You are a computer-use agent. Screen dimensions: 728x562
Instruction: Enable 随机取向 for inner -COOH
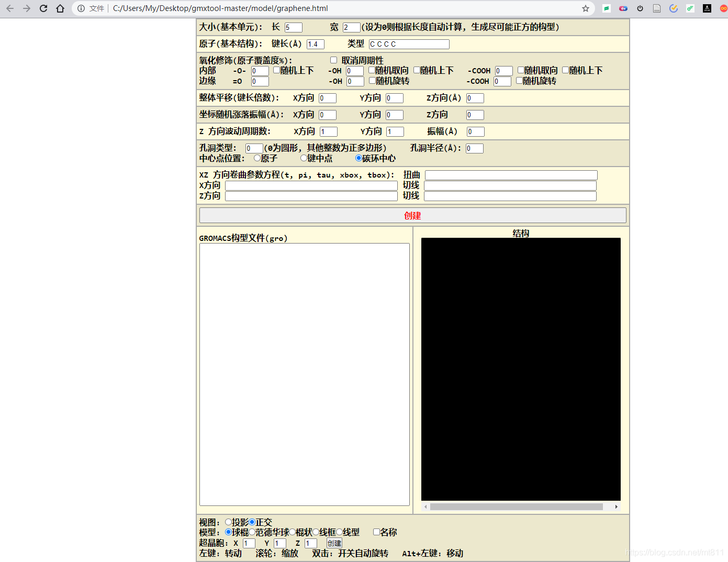[x=521, y=70]
